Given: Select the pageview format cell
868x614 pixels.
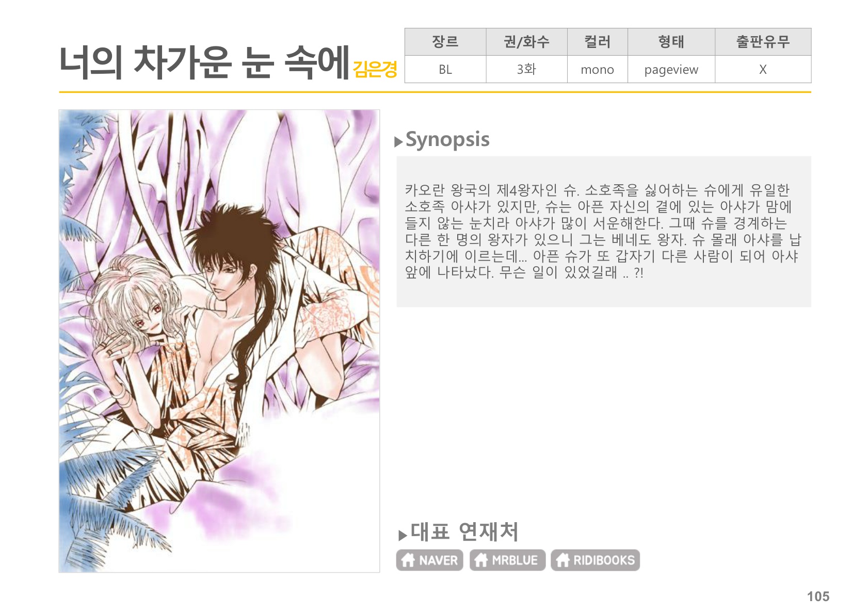Looking at the screenshot, I should [x=671, y=69].
